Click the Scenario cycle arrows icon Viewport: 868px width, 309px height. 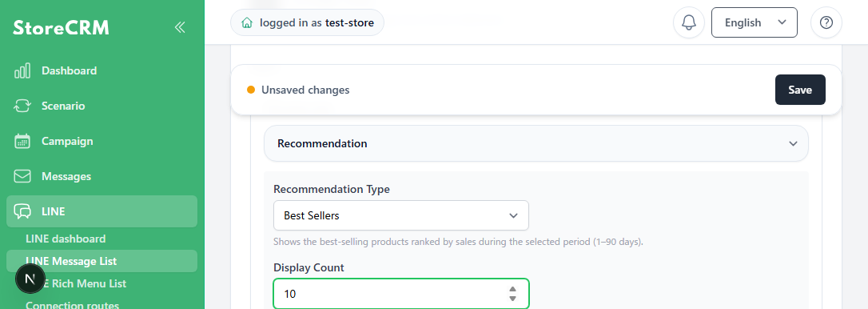click(x=22, y=106)
